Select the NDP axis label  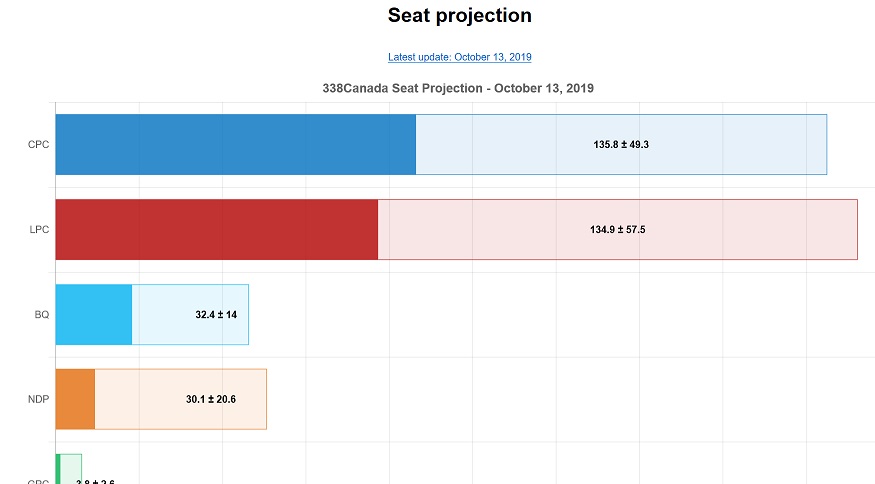[39, 399]
